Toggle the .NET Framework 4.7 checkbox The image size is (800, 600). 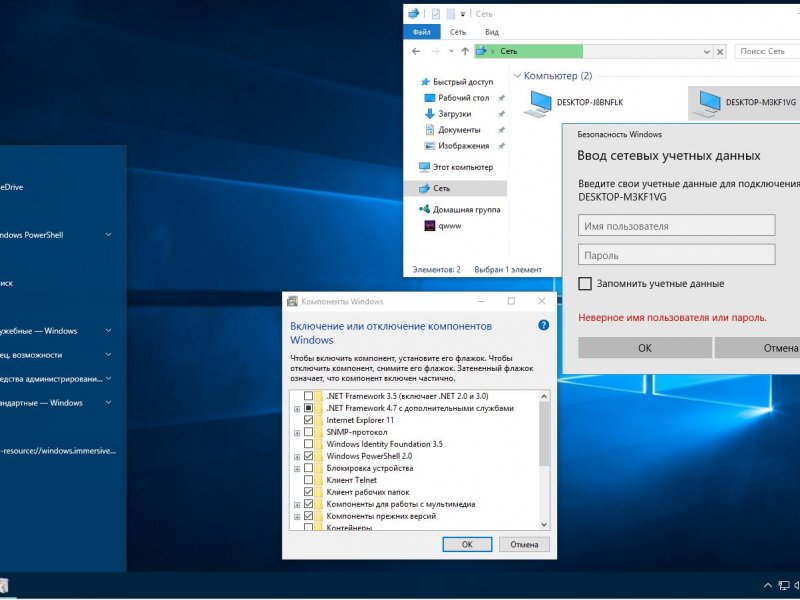point(308,408)
